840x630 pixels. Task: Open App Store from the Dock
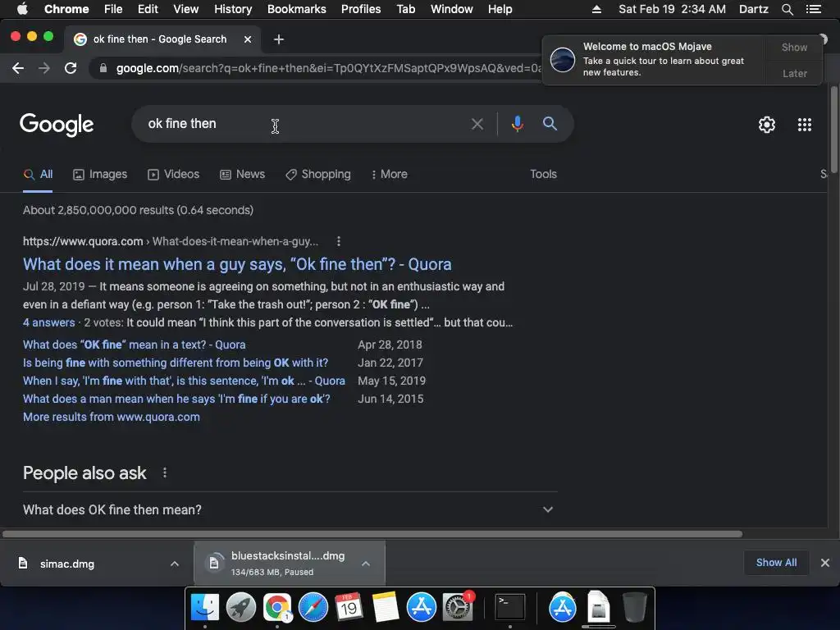(421, 607)
